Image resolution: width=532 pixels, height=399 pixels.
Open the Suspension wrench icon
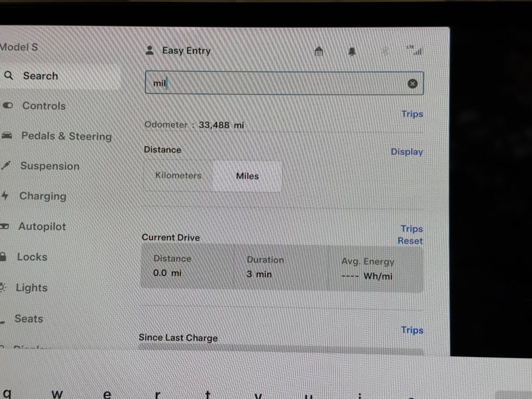tap(7, 166)
